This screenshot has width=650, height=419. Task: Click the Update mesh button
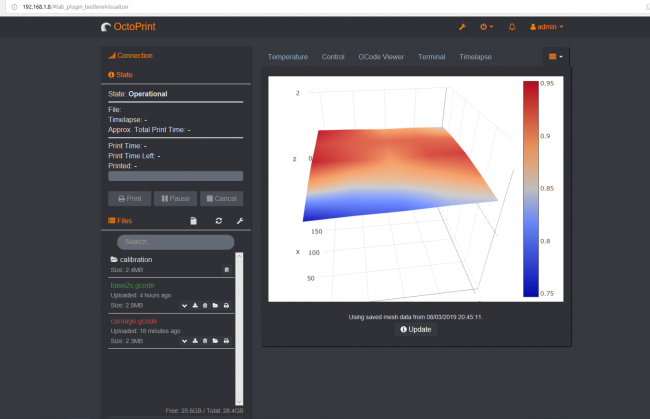(416, 330)
